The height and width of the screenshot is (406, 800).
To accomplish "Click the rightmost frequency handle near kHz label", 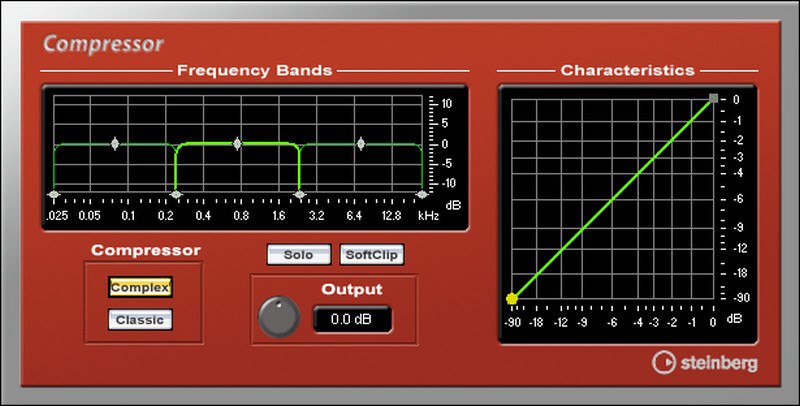I will pyautogui.click(x=421, y=194).
